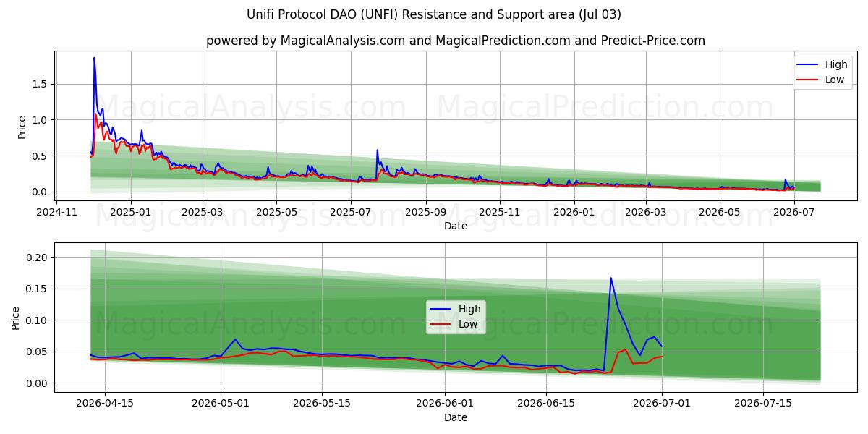Screen dimensions: 868x434
Task: Click the '2025-01' x-axis label on top chart
Action: 131,212
